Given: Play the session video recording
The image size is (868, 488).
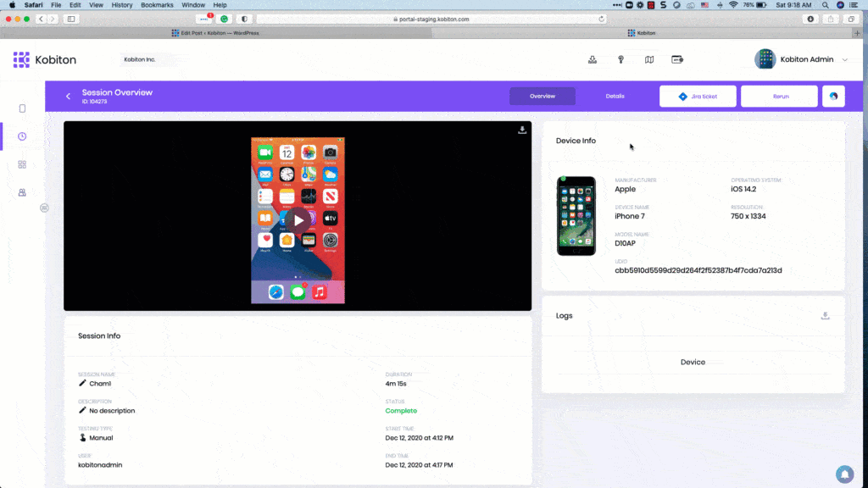Looking at the screenshot, I should click(x=298, y=220).
